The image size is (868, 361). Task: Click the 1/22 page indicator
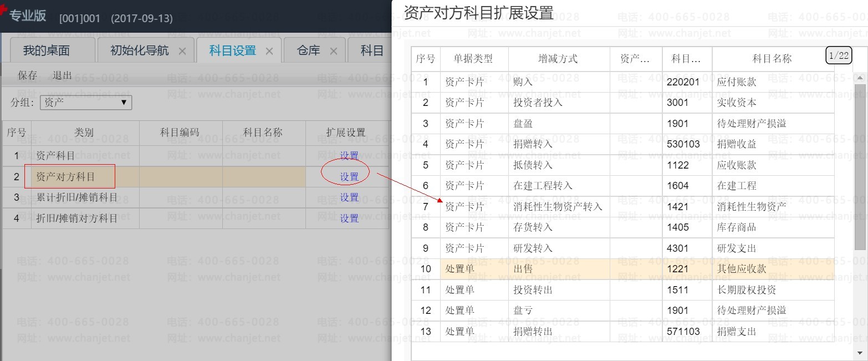coord(838,55)
